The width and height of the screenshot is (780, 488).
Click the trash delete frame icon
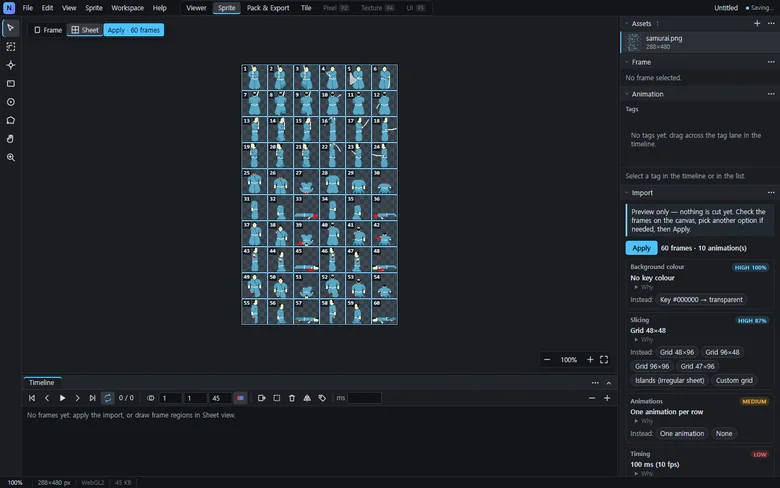(x=292, y=398)
